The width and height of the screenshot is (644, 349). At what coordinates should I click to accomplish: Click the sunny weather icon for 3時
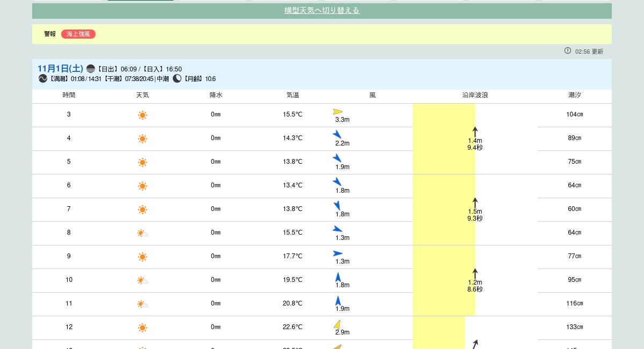click(142, 115)
